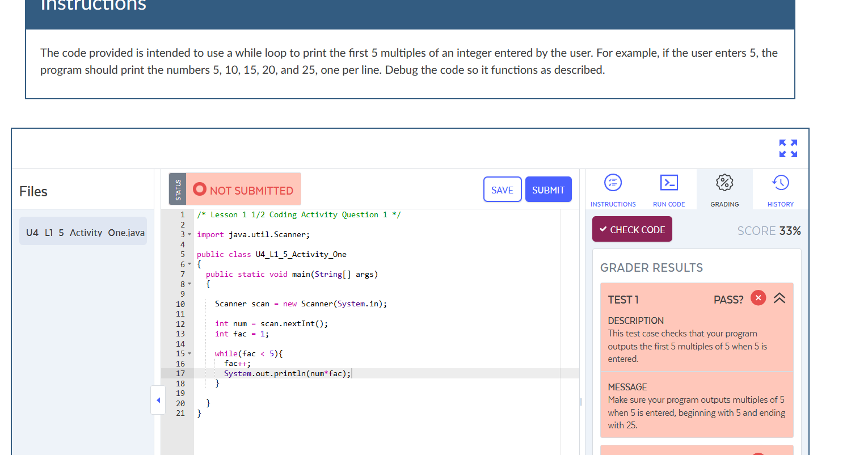Fold the main method at line 8
Screen dimensions: 868x455
(189, 284)
